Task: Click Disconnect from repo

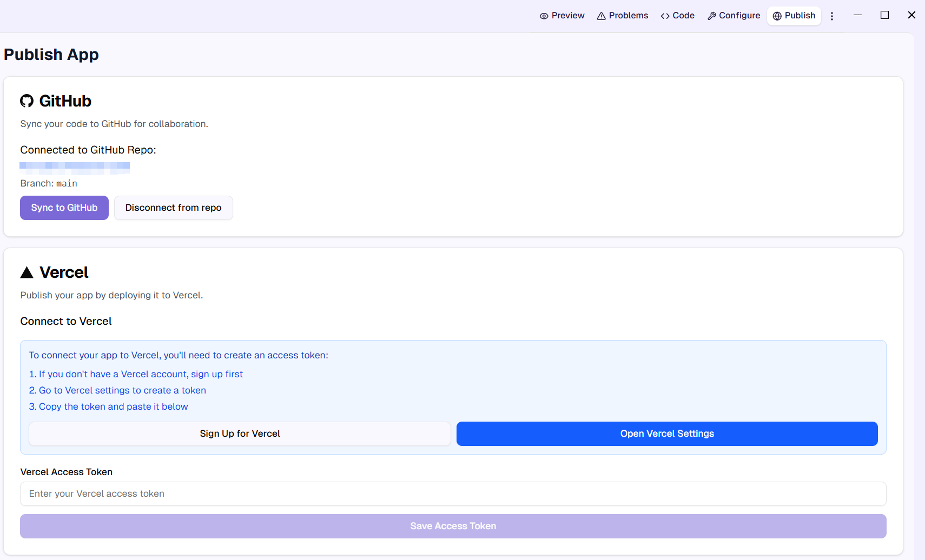Action: [x=173, y=208]
